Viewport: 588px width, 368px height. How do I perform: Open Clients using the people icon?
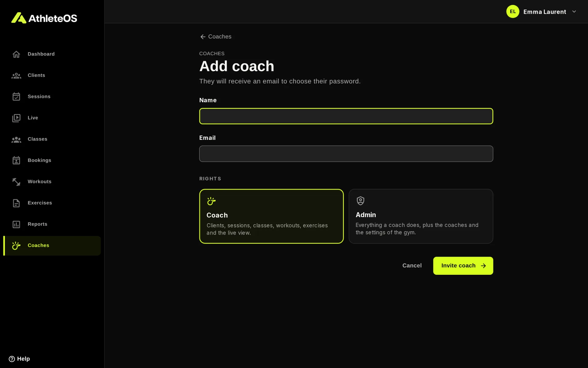coord(16,75)
